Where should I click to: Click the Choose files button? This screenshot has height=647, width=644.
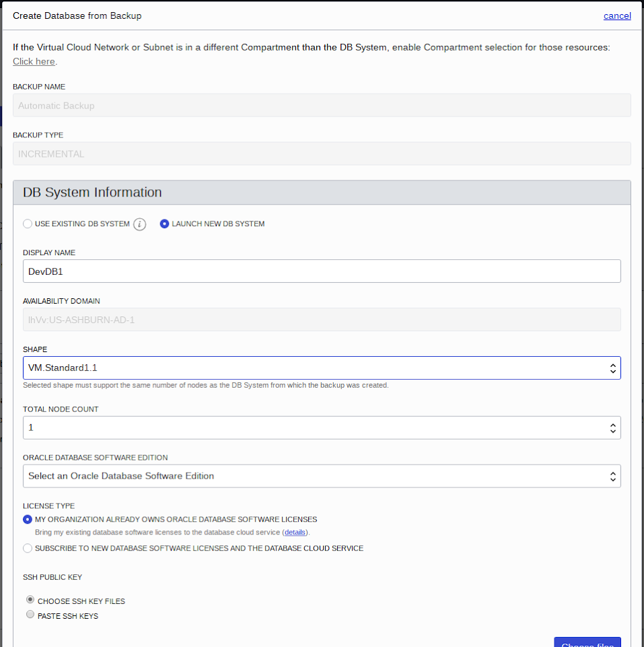pyautogui.click(x=587, y=642)
